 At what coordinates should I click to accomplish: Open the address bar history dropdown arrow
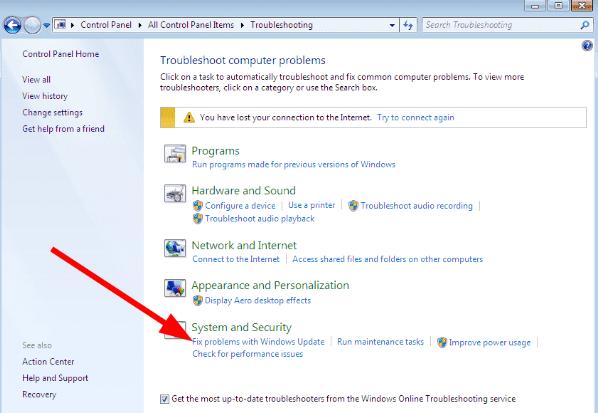point(392,25)
